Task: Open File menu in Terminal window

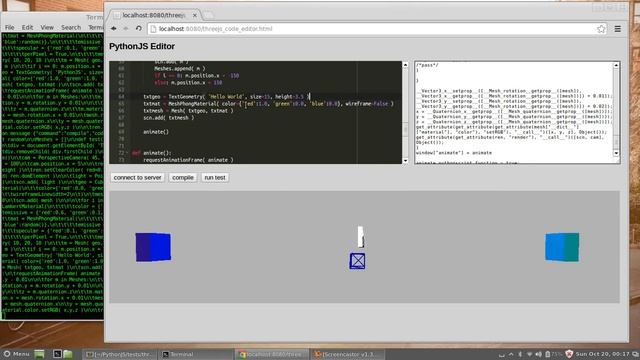Action: tap(9, 27)
